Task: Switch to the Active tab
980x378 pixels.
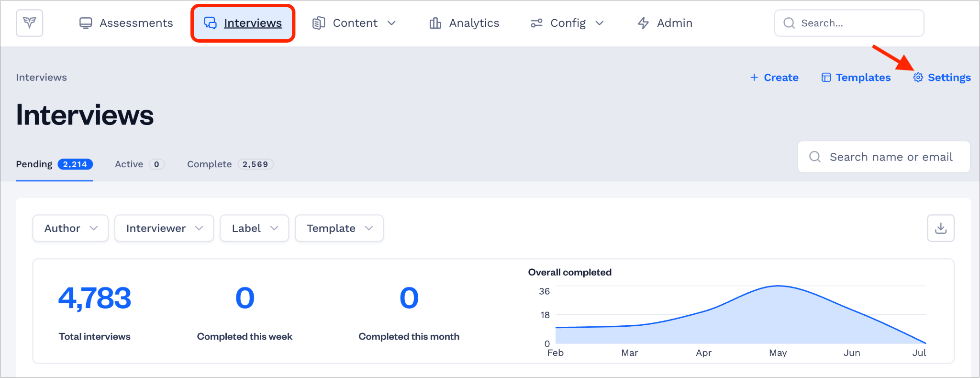Action: (x=140, y=164)
